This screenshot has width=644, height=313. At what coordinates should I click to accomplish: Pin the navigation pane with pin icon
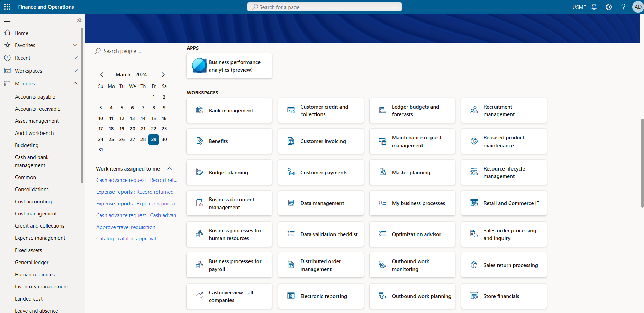79,20
